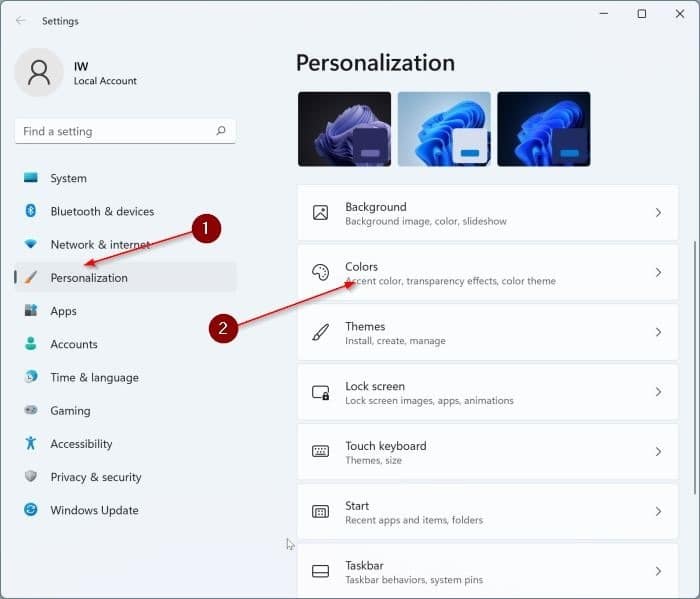Open Start recent apps settings

(488, 512)
